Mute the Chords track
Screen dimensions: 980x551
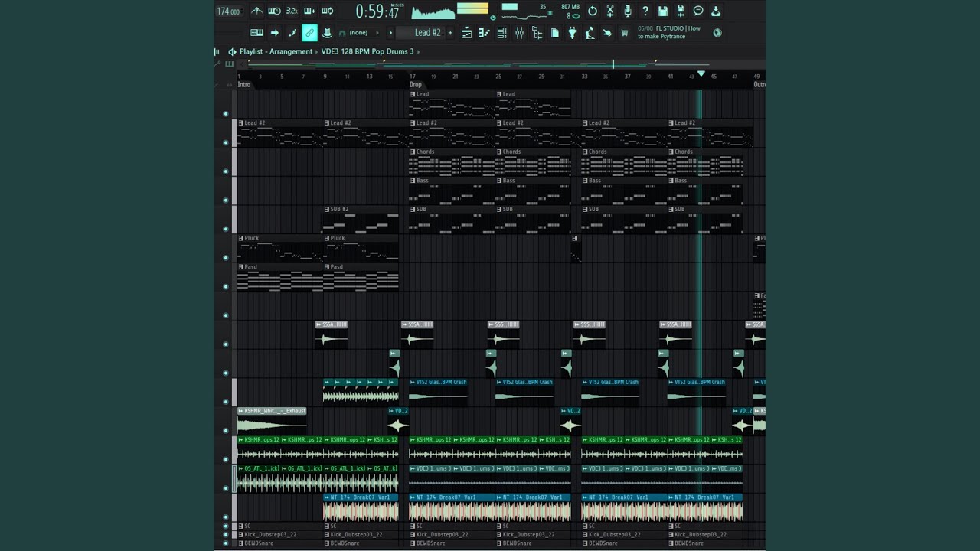pos(225,171)
